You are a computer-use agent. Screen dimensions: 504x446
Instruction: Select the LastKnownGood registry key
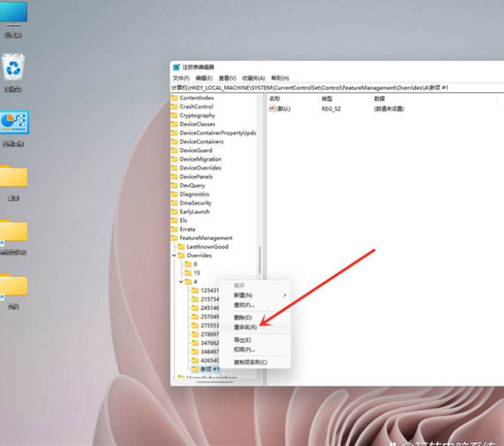pos(207,246)
